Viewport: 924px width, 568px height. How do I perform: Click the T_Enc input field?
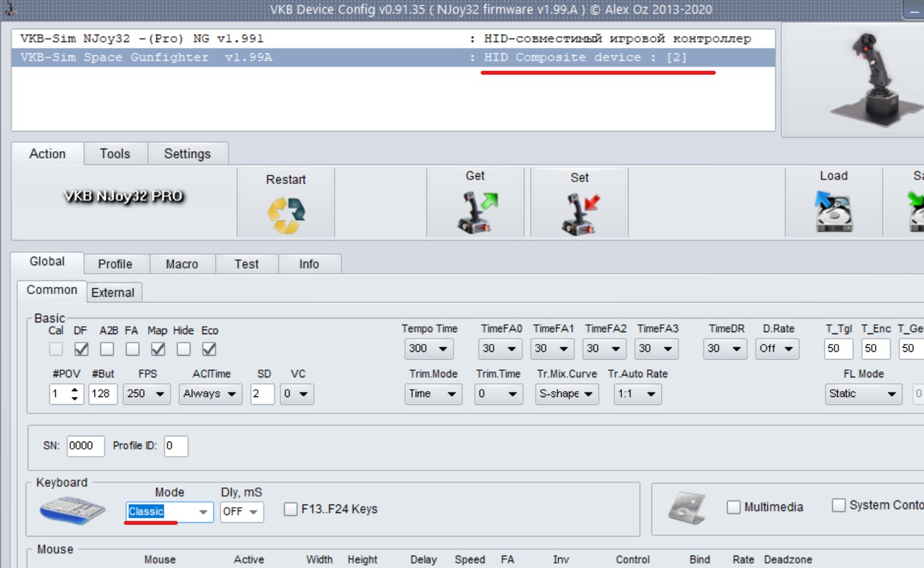(x=876, y=349)
